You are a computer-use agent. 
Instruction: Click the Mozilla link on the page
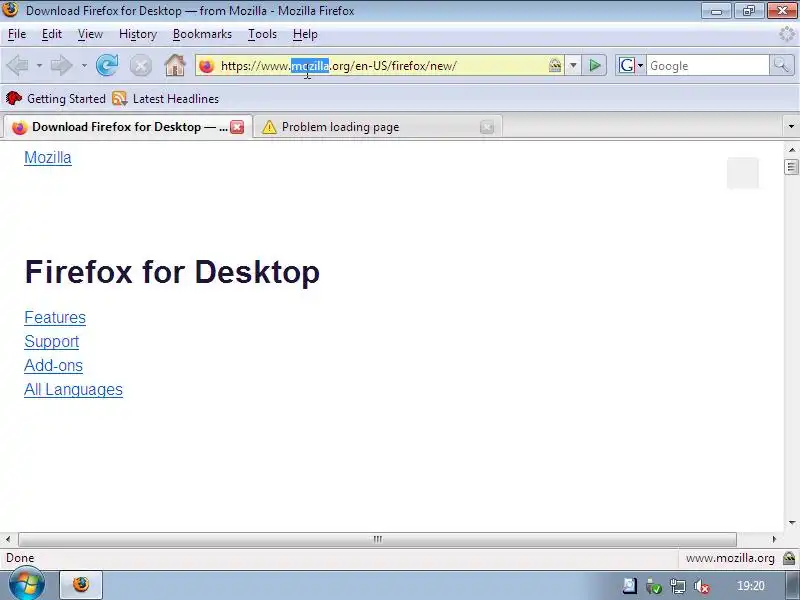tap(48, 158)
